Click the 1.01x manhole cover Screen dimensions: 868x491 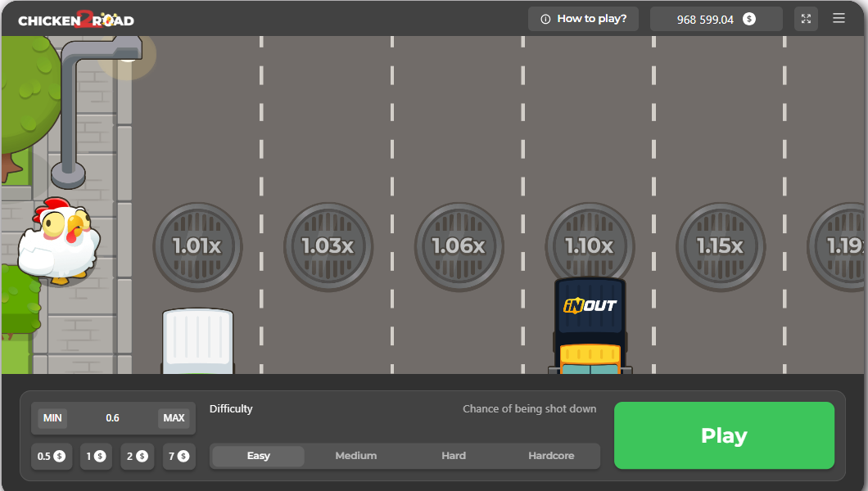pyautogui.click(x=197, y=246)
